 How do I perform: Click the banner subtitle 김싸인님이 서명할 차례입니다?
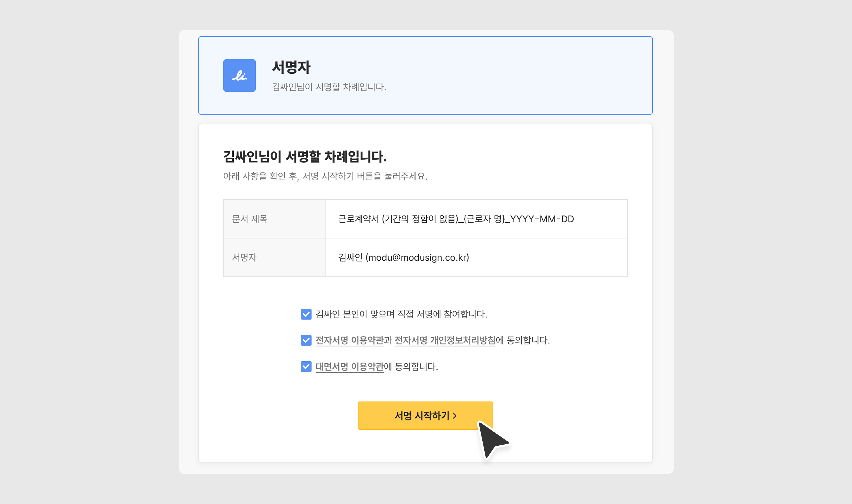(x=328, y=87)
